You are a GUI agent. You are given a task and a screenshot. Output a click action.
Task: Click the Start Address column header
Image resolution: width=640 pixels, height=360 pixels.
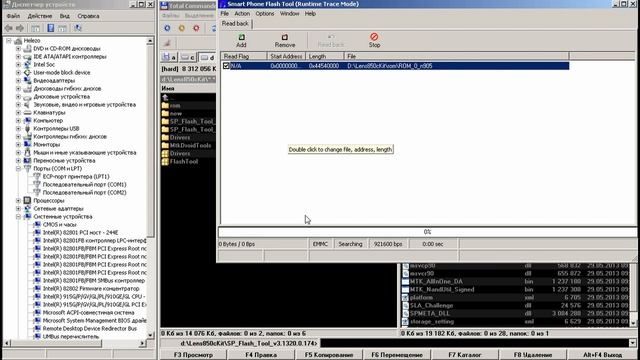[x=286, y=56]
